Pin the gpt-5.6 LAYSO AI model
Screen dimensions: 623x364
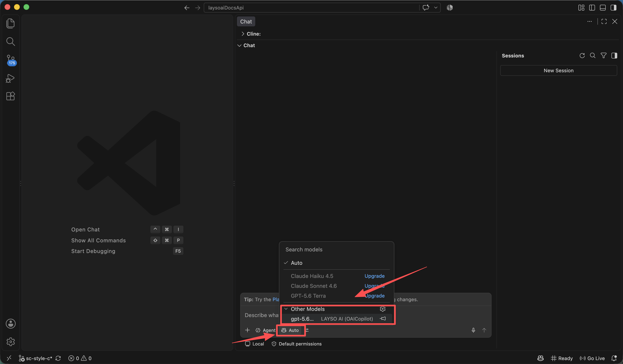(383, 318)
